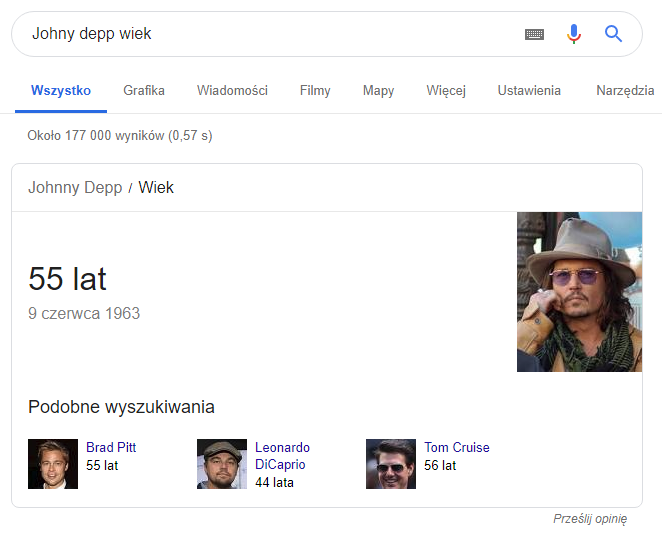Open the Wiadomości tab
The height and width of the screenshot is (537, 662).
(232, 91)
